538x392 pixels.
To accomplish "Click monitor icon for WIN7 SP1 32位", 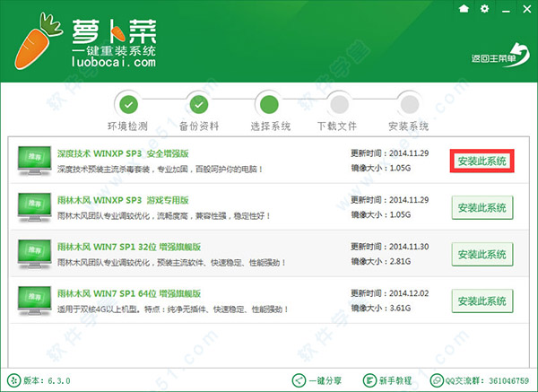I will [34, 254].
